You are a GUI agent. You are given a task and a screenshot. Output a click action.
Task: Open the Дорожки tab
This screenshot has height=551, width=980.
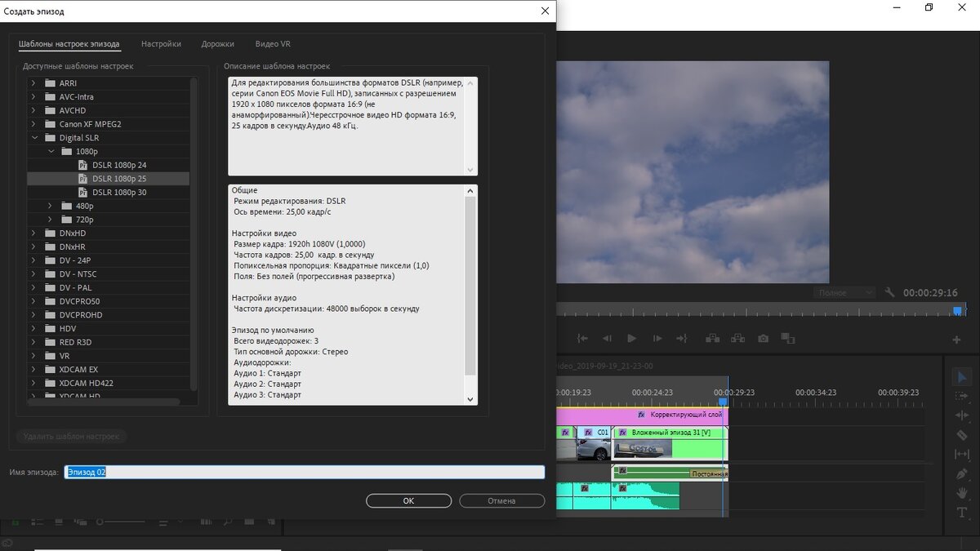pos(218,44)
